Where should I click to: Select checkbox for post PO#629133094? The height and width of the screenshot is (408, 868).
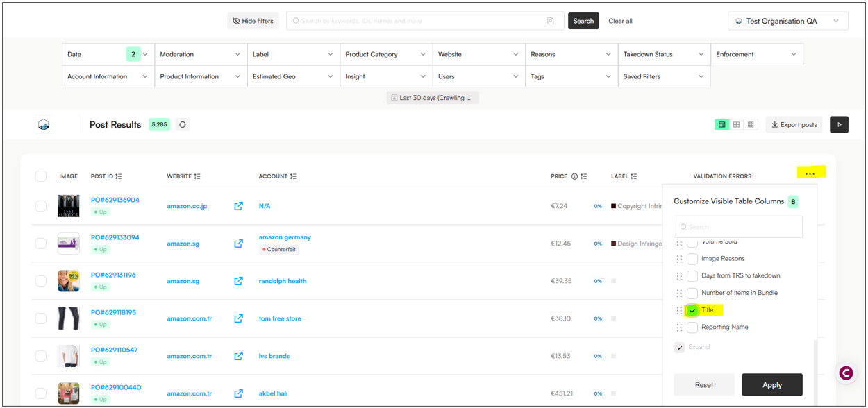(41, 244)
